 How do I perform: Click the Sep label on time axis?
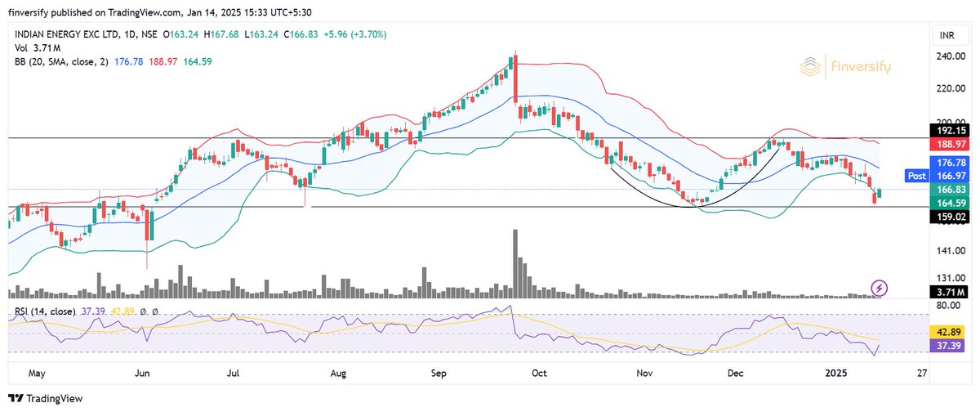[x=439, y=373]
